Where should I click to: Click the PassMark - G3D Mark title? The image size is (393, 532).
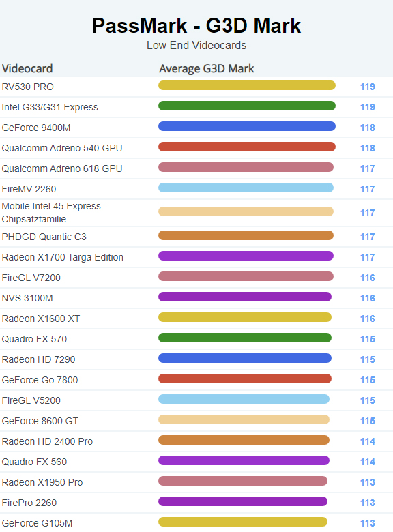[x=196, y=25]
